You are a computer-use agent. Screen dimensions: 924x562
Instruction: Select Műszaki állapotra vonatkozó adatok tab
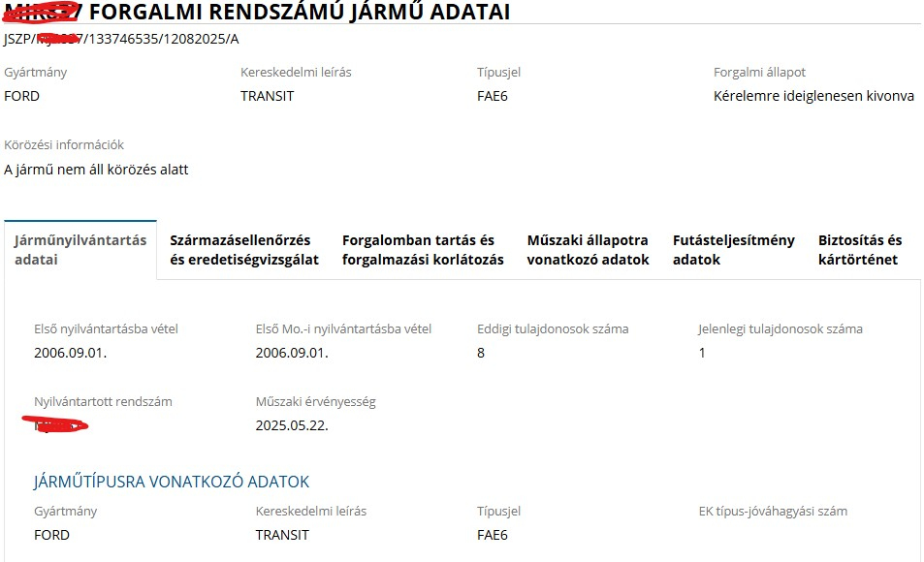pyautogui.click(x=588, y=250)
